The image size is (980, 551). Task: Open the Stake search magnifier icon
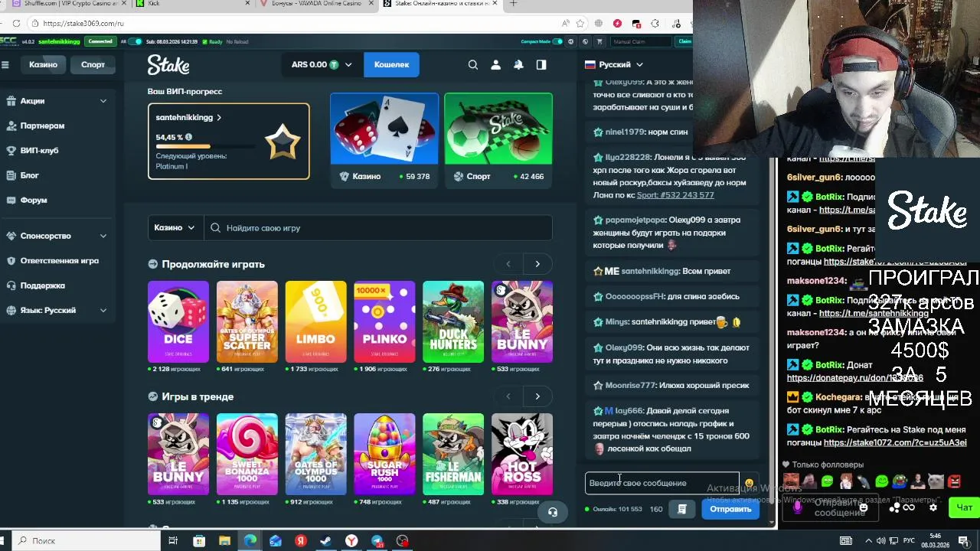tap(473, 65)
